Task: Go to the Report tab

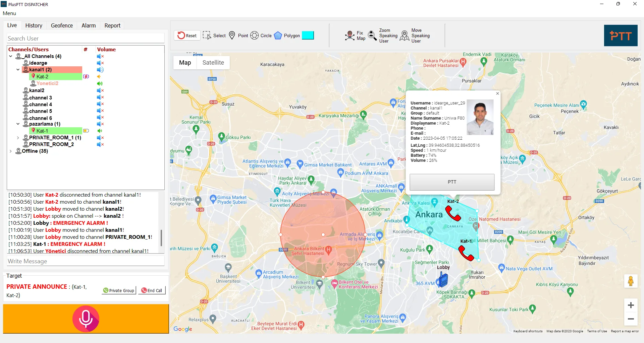Action: click(x=112, y=25)
